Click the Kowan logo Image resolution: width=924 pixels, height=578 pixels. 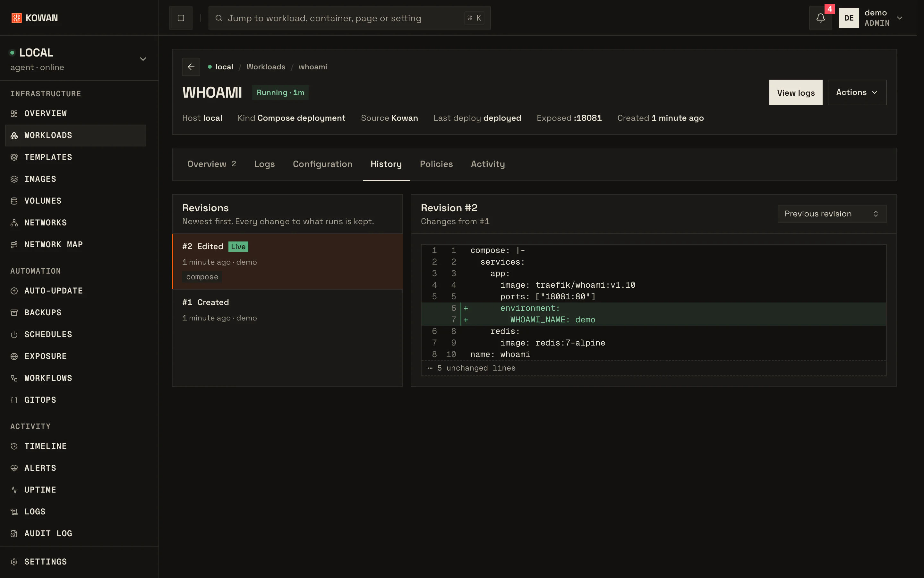click(x=35, y=18)
